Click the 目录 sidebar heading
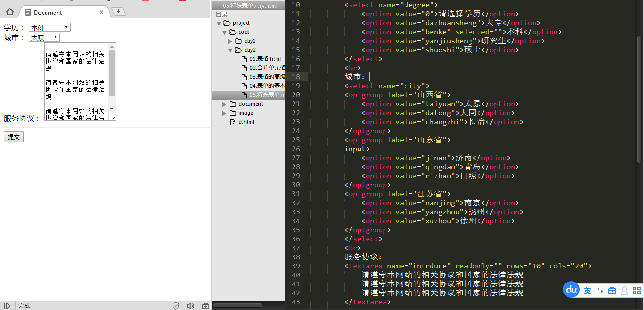Viewport: 644px width, 310px height. pos(222,14)
